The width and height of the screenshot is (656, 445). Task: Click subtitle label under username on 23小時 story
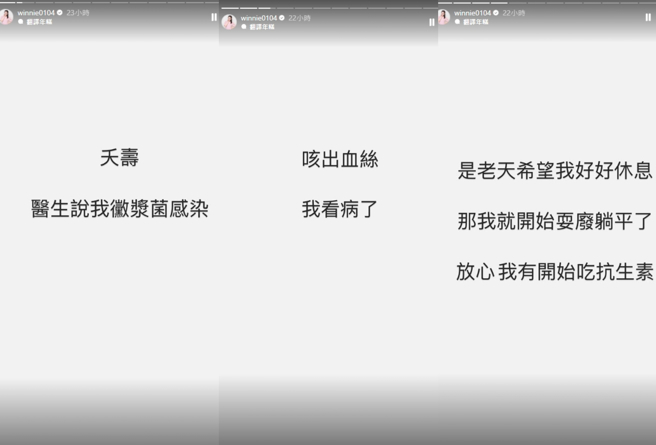(x=36, y=22)
